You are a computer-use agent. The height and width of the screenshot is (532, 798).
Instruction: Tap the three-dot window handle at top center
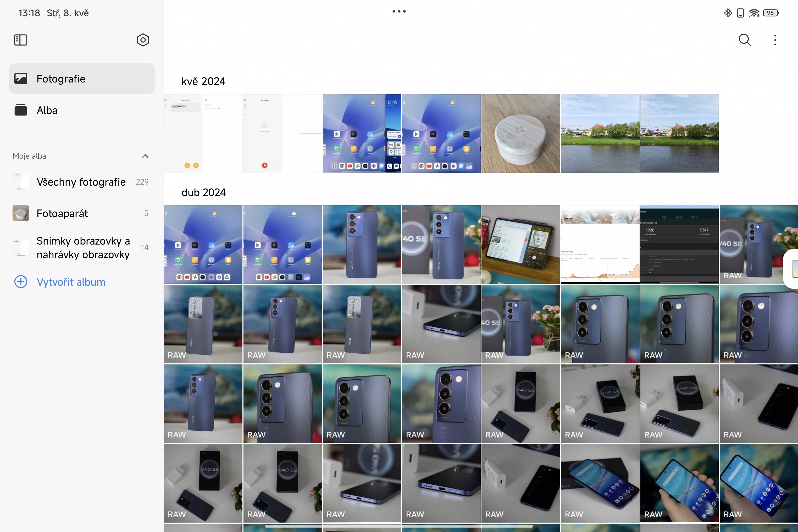399,11
